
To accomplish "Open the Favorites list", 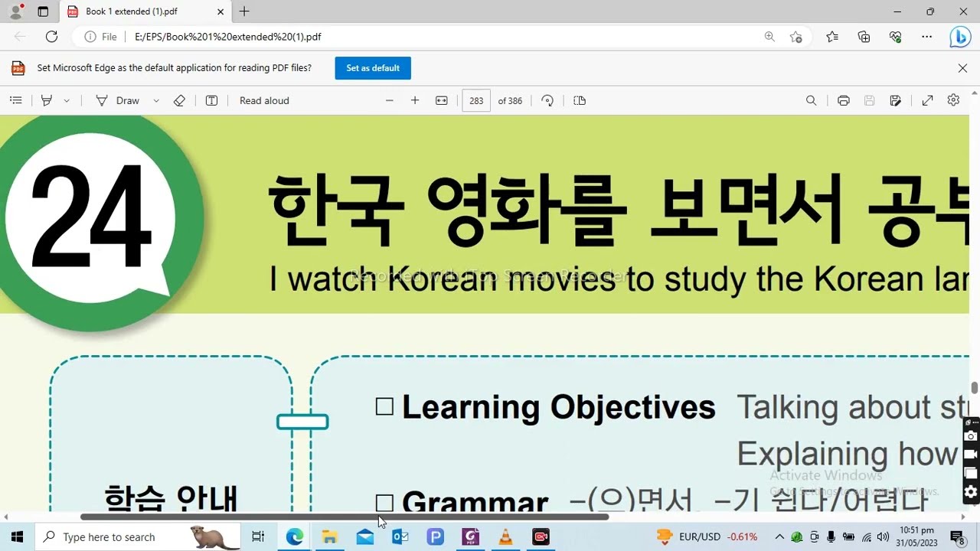I will pos(832,37).
